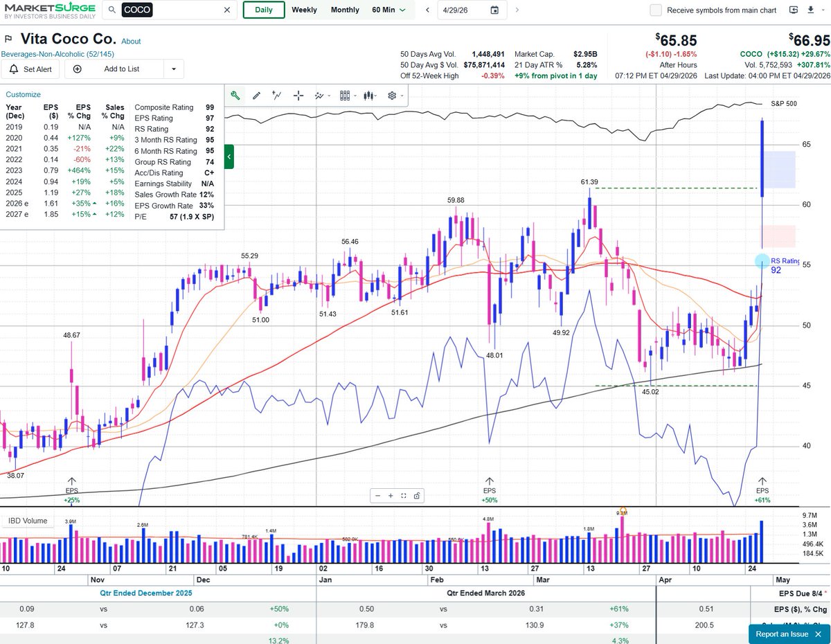
Task: Click the fit-to-screen dashed square icon
Action: tap(404, 496)
